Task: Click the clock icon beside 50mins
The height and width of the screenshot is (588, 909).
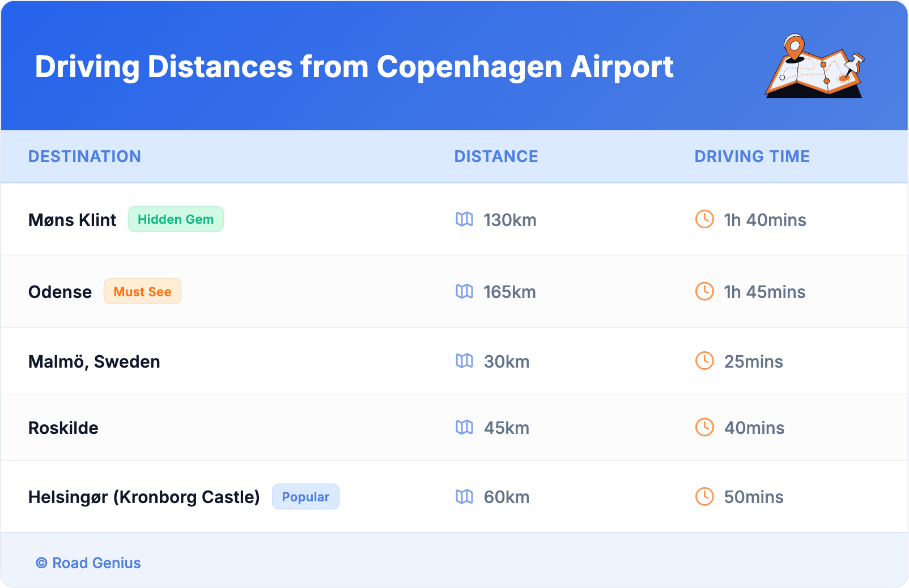Action: 704,497
